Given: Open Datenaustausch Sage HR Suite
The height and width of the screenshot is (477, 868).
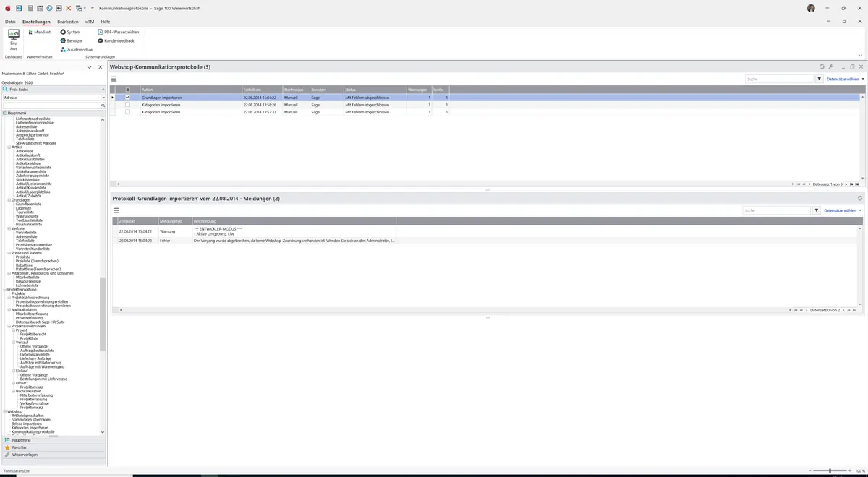Looking at the screenshot, I should (41, 322).
